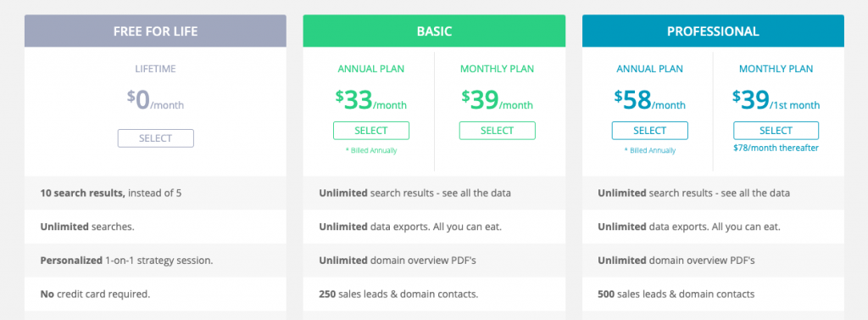The height and width of the screenshot is (320, 868).
Task: Click the $78/month thereafter note
Action: pos(776,148)
